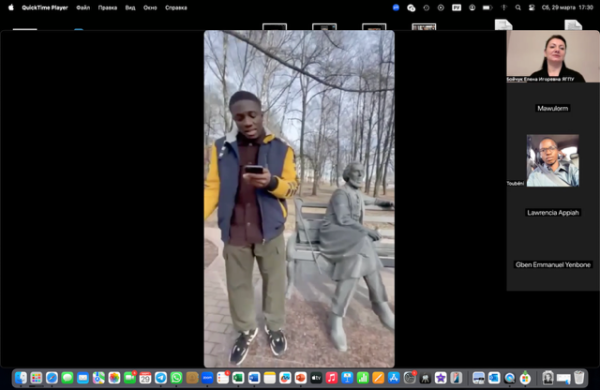Open Outlook app in Dock
The width and height of the screenshot is (600, 390).
494,378
